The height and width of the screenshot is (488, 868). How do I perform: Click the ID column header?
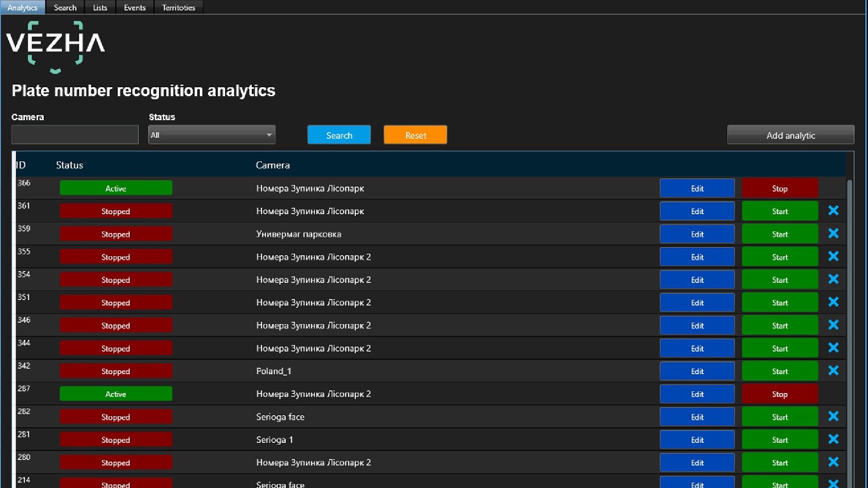21,165
